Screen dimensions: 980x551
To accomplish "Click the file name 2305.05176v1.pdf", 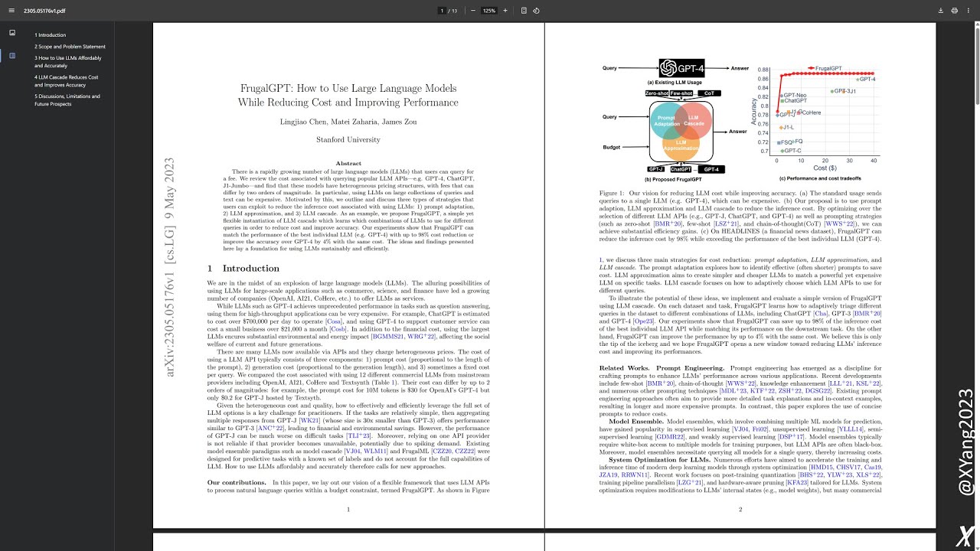I will (44, 11).
